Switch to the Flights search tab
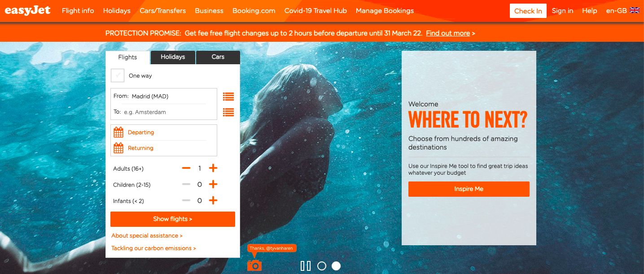 coord(127,57)
